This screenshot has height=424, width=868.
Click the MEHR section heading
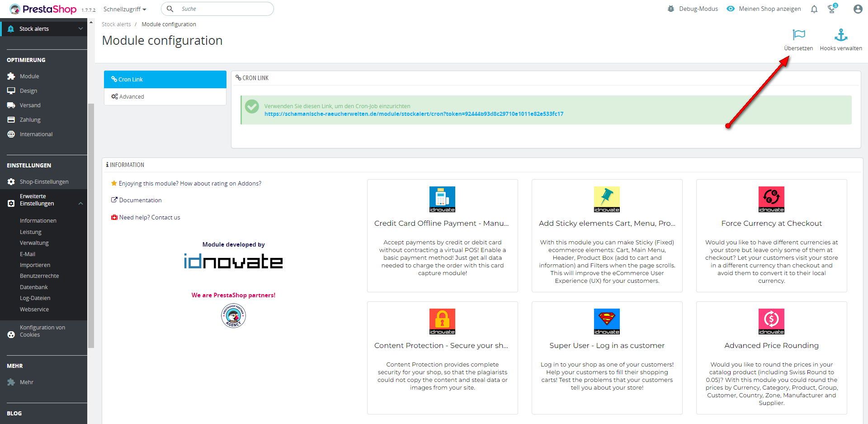(x=15, y=366)
